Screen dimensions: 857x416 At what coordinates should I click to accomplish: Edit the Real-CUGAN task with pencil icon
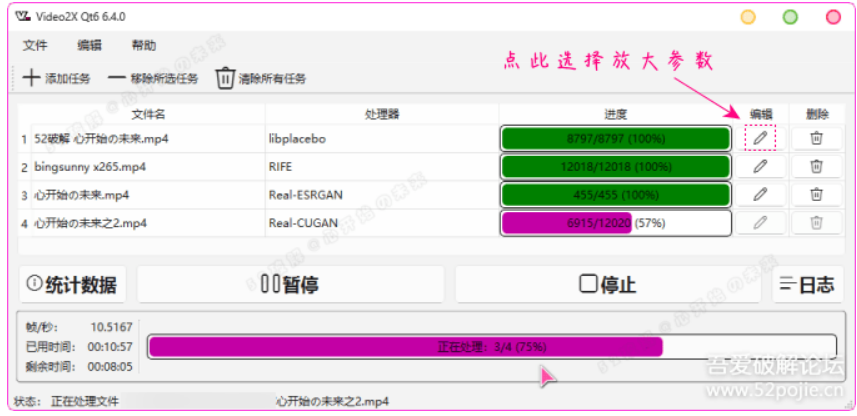pos(760,222)
